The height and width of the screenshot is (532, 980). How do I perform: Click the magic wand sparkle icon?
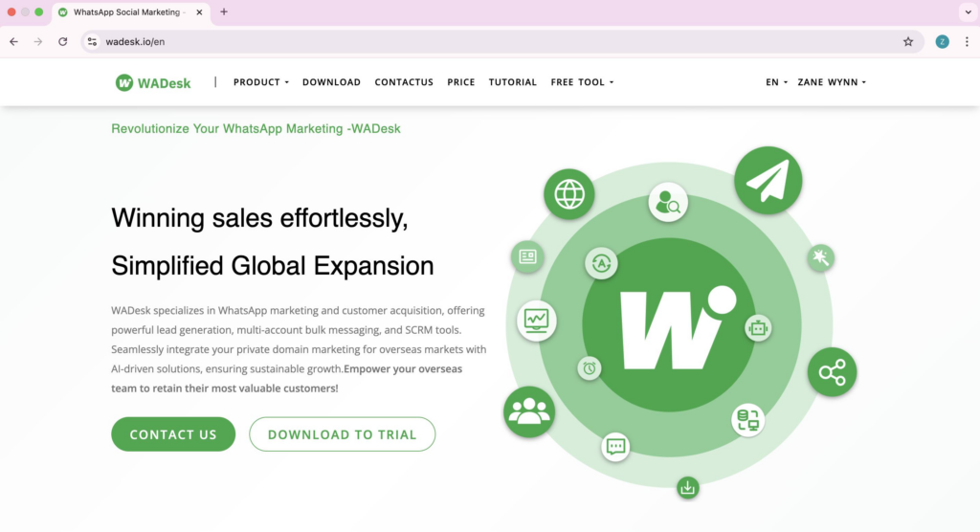point(820,257)
